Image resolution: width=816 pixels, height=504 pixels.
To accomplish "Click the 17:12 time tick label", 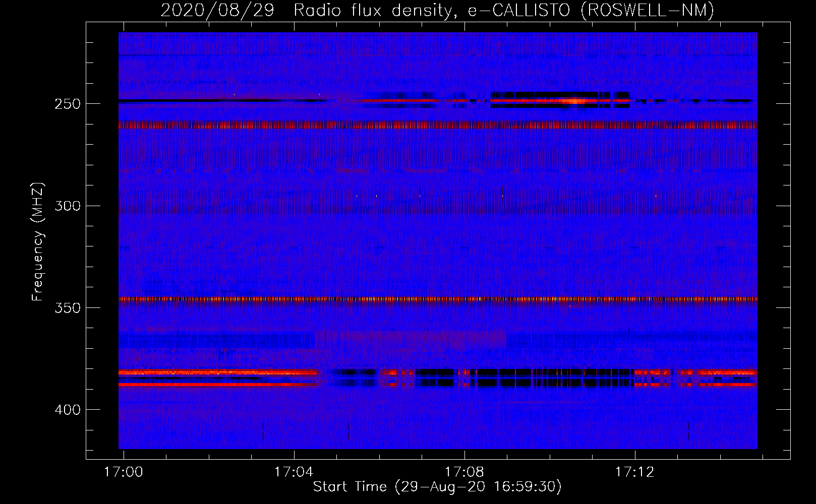I will click(635, 472).
